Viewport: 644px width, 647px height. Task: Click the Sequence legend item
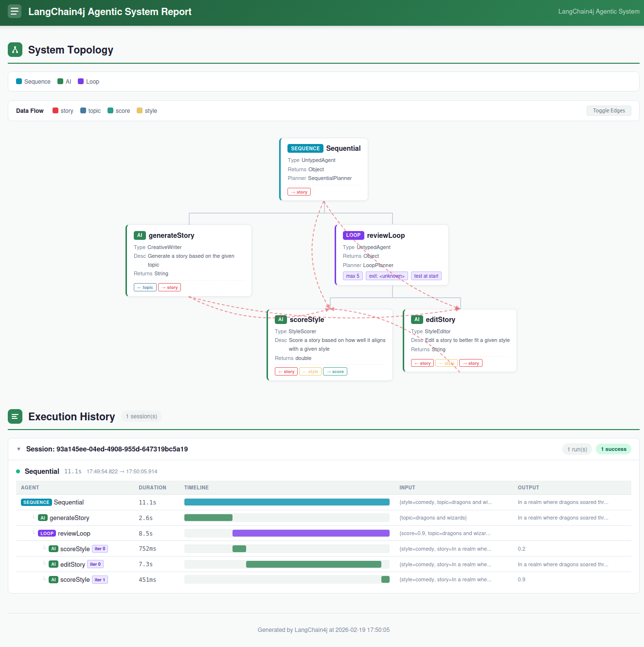(x=33, y=82)
